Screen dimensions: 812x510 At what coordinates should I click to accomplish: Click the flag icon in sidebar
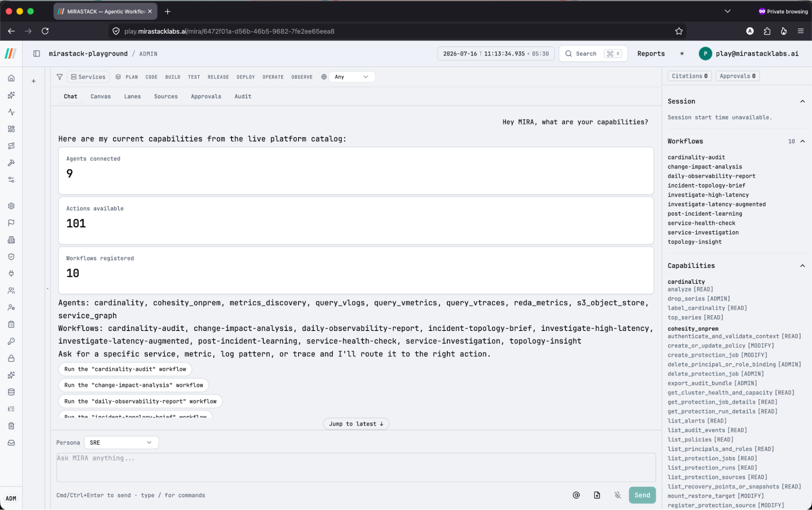(x=11, y=223)
